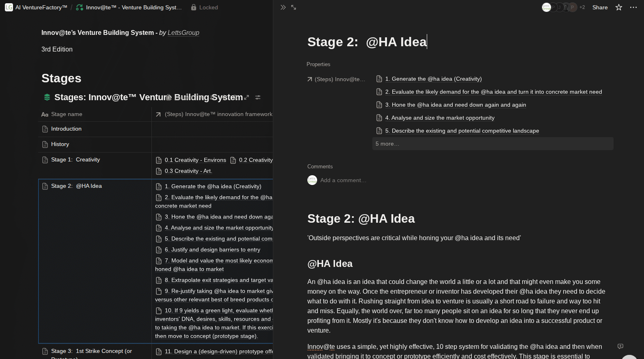Click the Innov@te link in the body paragraph
The image size is (644, 359).
321,347
